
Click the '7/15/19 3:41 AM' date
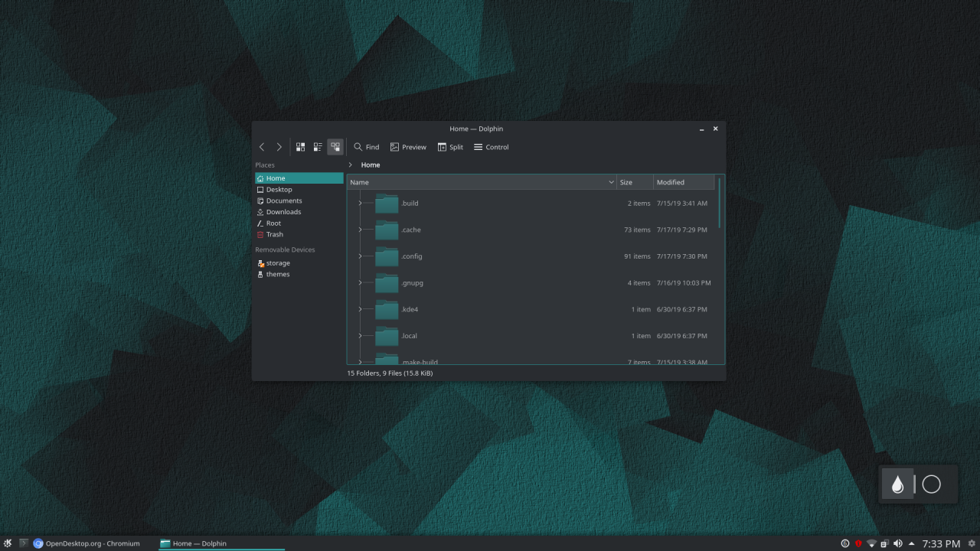[682, 203]
